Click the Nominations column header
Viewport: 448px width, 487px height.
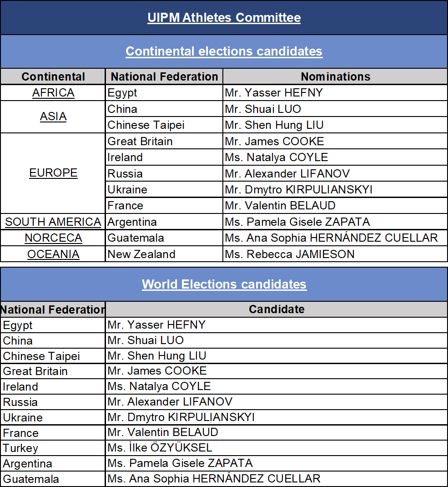click(335, 76)
